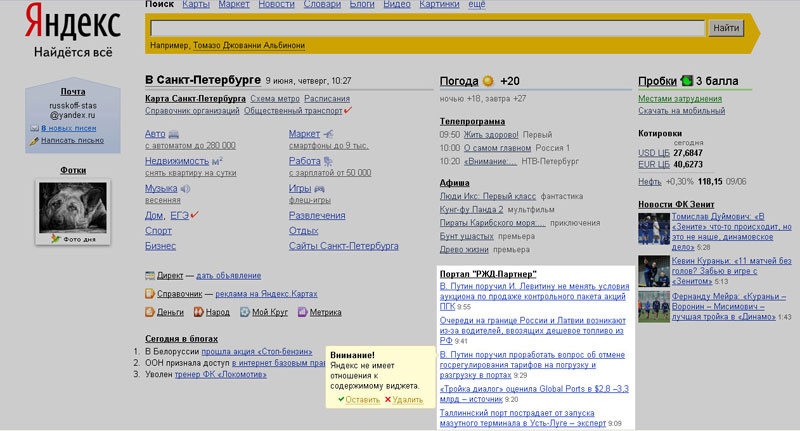This screenshot has height=431, width=800.
Task: Open the Деньги service icon
Action: [150, 312]
